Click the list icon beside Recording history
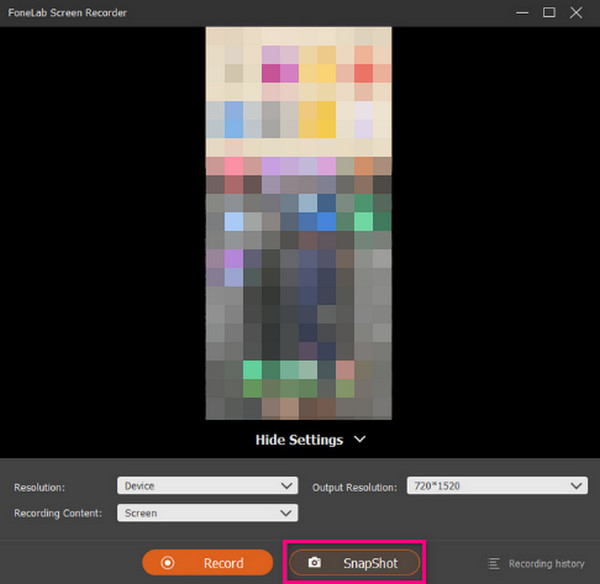Screen dimensions: 600x584 click(x=494, y=563)
